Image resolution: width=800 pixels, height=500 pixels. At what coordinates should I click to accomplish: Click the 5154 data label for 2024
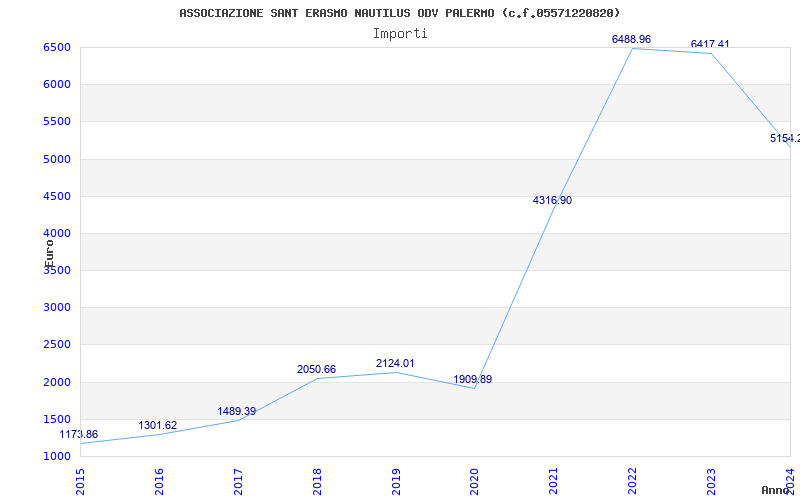pos(785,138)
